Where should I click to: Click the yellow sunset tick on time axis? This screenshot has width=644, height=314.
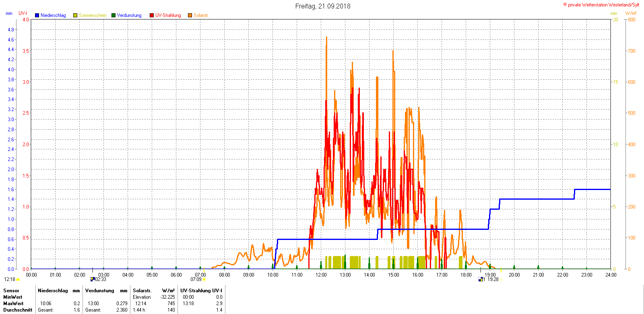tap(501, 270)
